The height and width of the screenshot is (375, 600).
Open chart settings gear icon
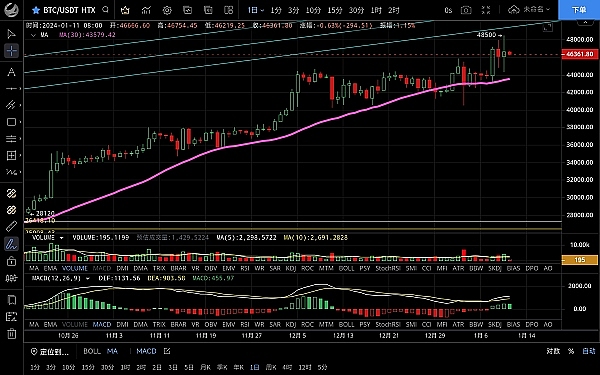tap(167, 10)
